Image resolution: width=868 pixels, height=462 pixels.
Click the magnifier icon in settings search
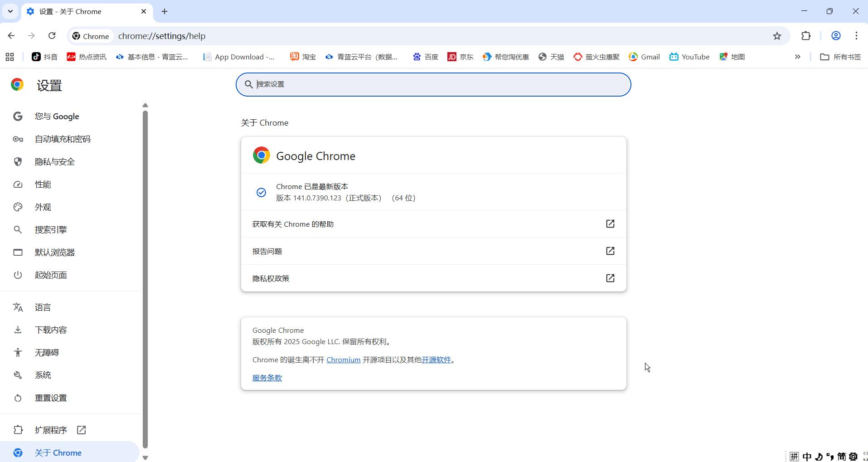[248, 84]
